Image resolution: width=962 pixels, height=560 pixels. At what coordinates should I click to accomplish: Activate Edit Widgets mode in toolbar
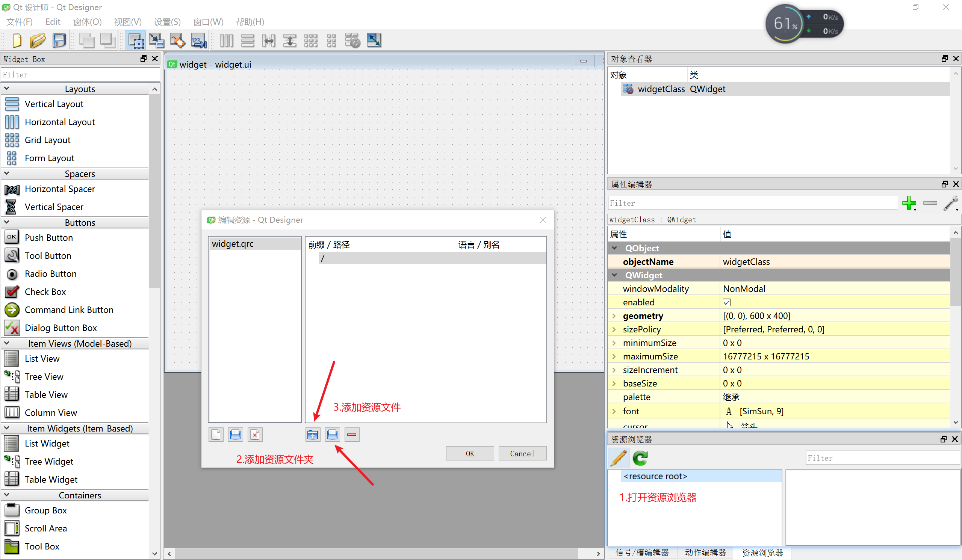point(136,41)
